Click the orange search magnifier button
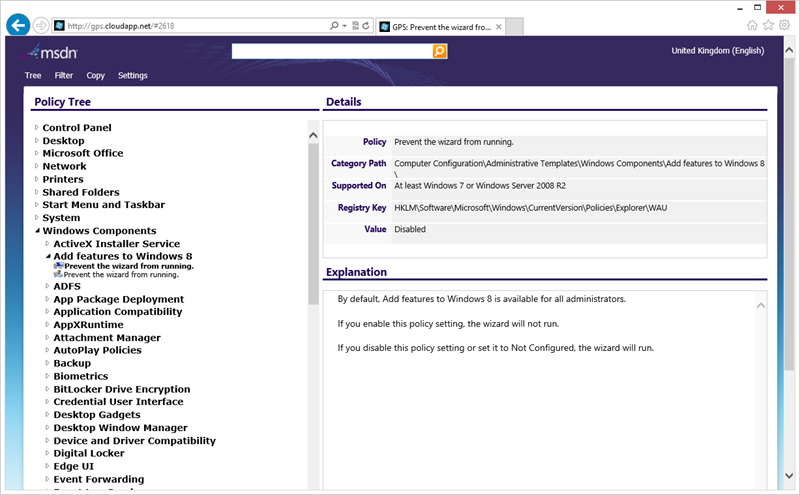The height and width of the screenshot is (495, 800). coord(440,51)
